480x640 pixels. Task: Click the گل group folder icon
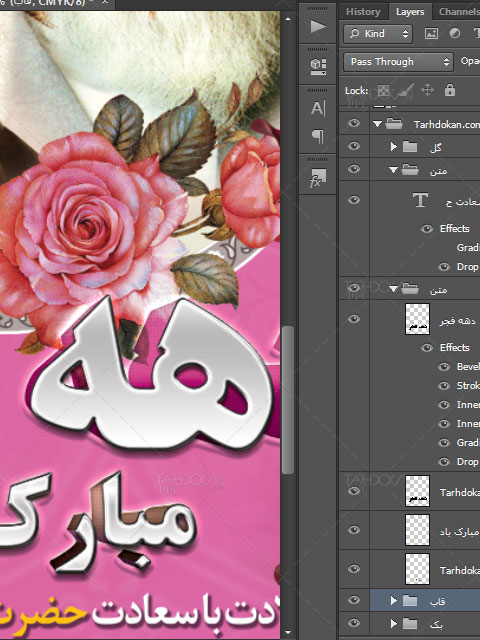click(x=410, y=147)
